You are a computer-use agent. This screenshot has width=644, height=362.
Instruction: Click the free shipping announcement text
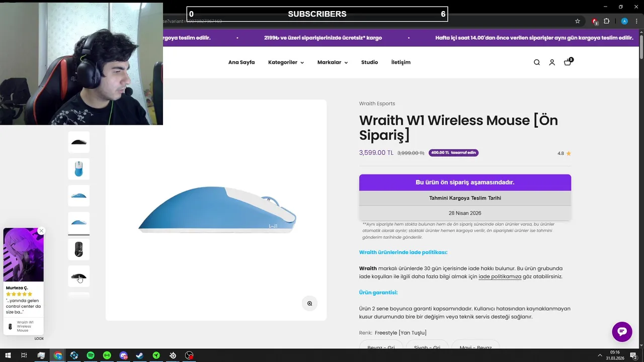pos(323,38)
